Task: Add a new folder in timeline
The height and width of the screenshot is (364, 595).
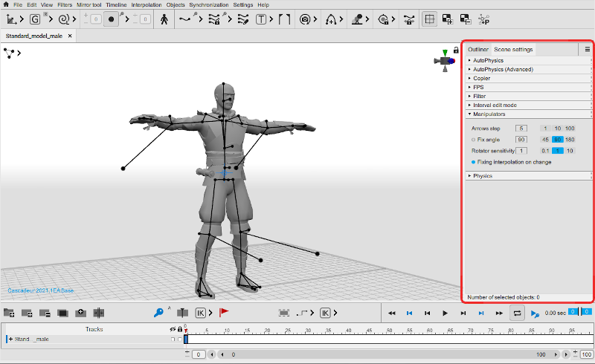Action: [9, 313]
